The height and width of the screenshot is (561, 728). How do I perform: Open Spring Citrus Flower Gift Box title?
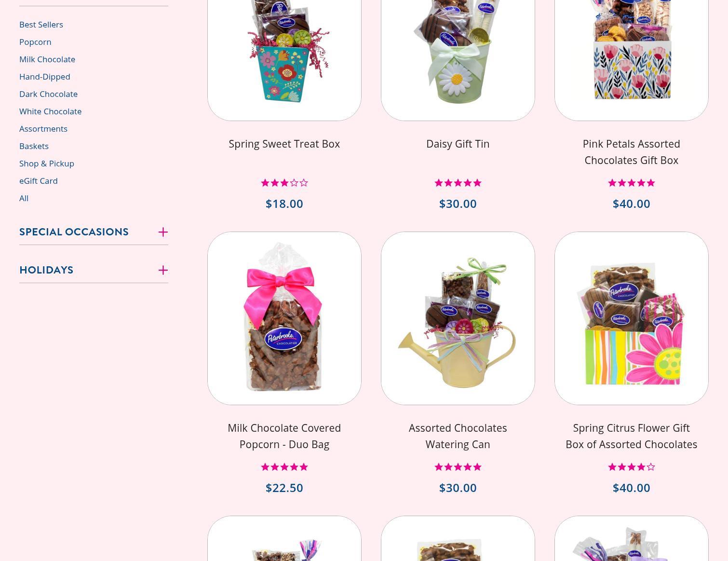tap(632, 436)
